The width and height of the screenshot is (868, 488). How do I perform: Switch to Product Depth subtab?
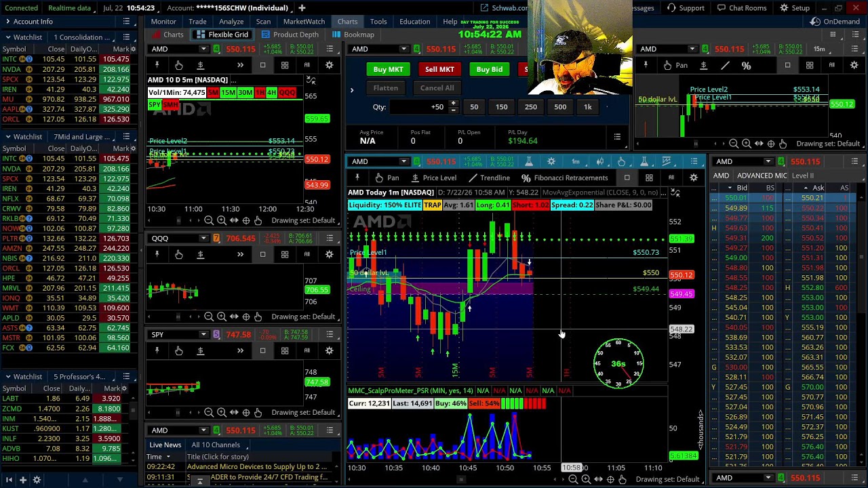point(290,35)
